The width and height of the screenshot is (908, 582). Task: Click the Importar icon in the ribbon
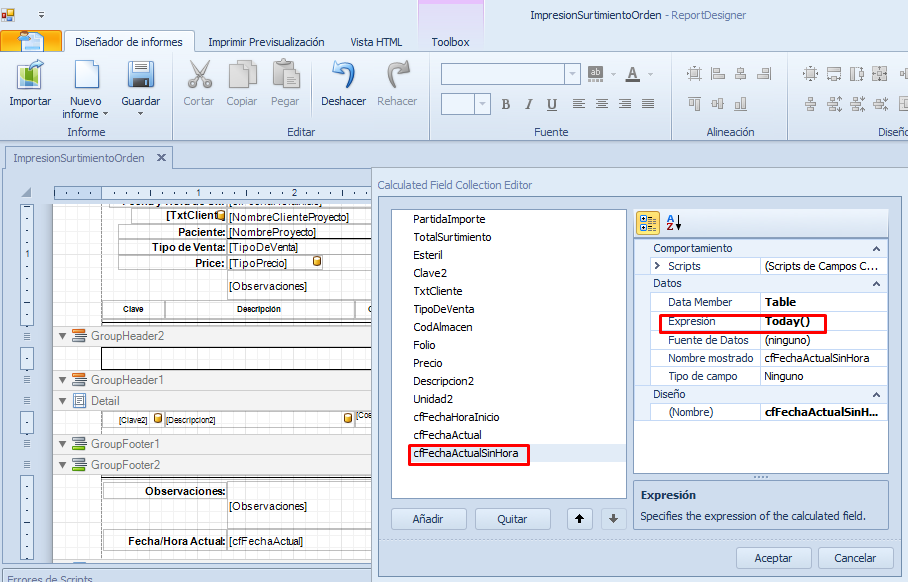click(x=30, y=76)
